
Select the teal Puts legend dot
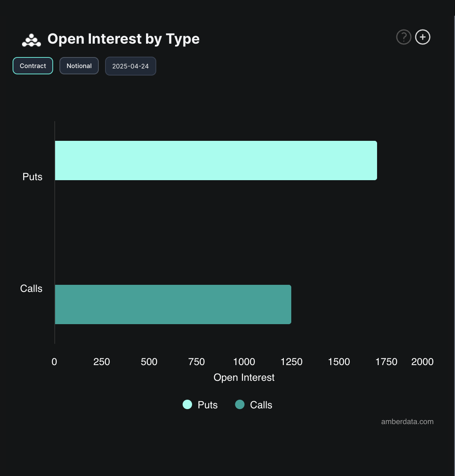tap(187, 404)
